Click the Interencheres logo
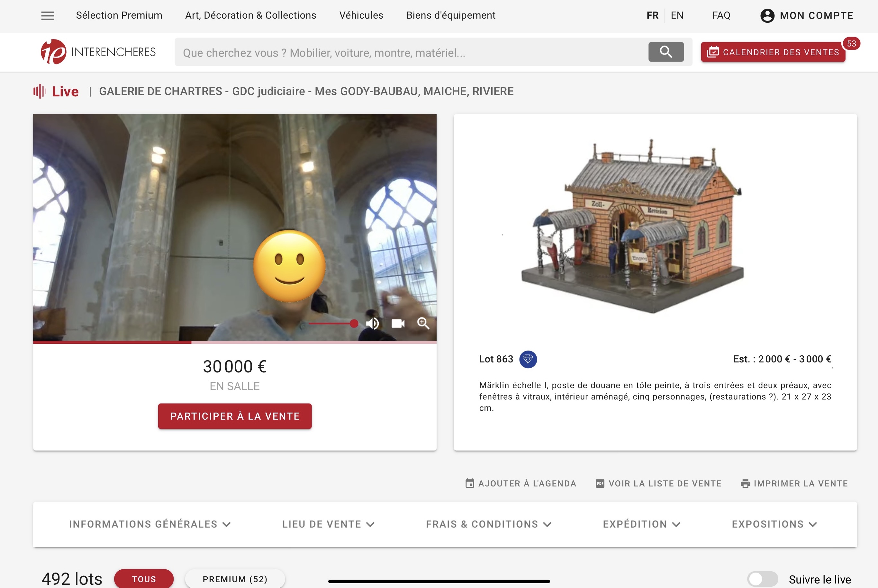 coord(98,52)
